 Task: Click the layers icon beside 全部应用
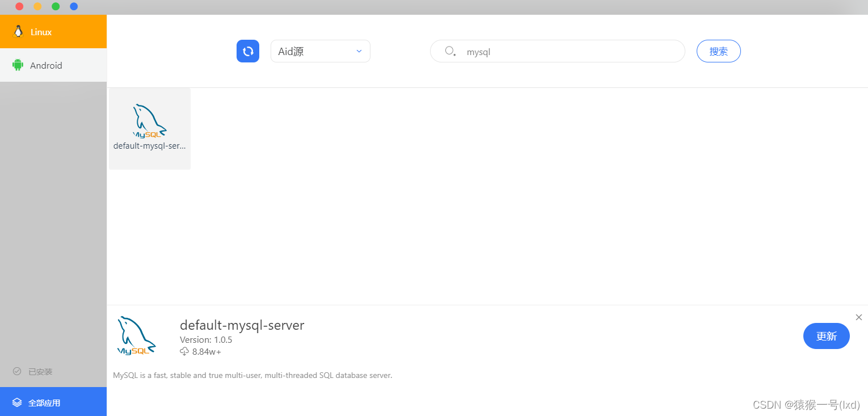[17, 402]
